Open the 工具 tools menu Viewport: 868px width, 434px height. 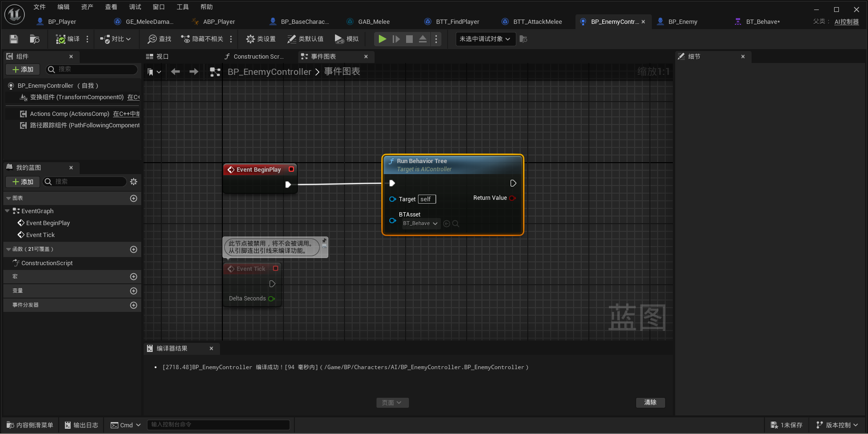pyautogui.click(x=183, y=7)
